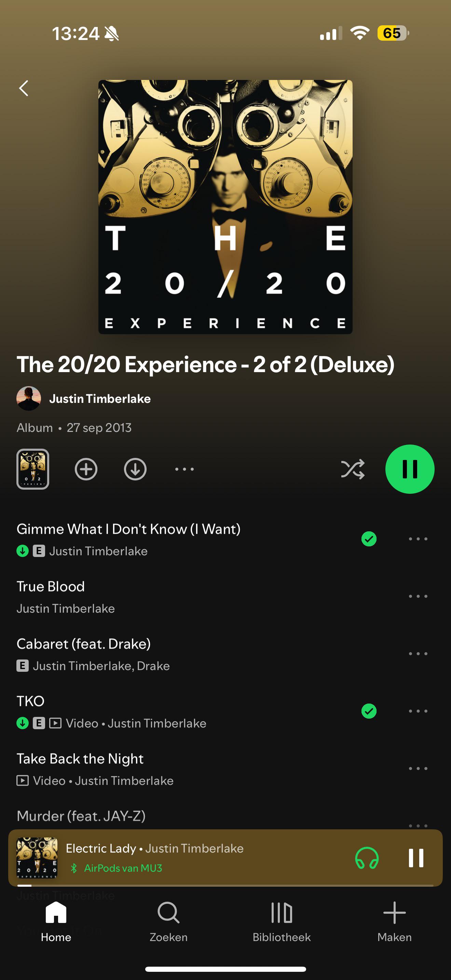Open options menu for True Blood
This screenshot has width=451, height=980.
click(418, 596)
